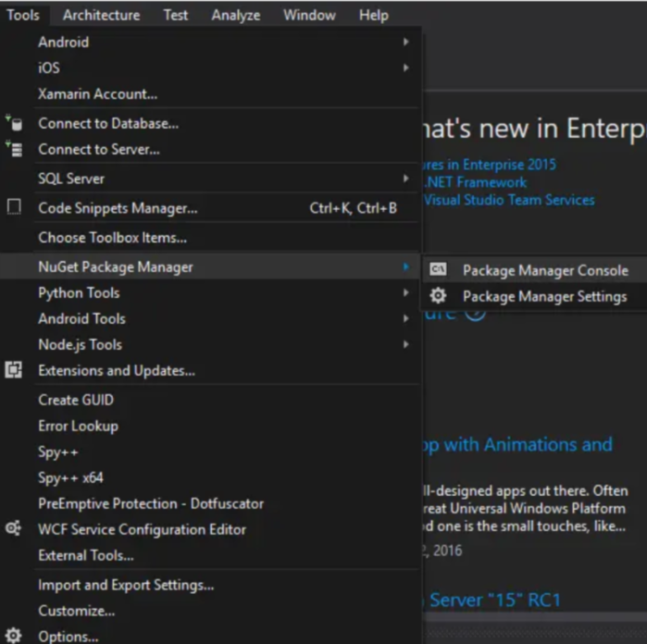Open the Visual Studio Team Services link

point(509,199)
